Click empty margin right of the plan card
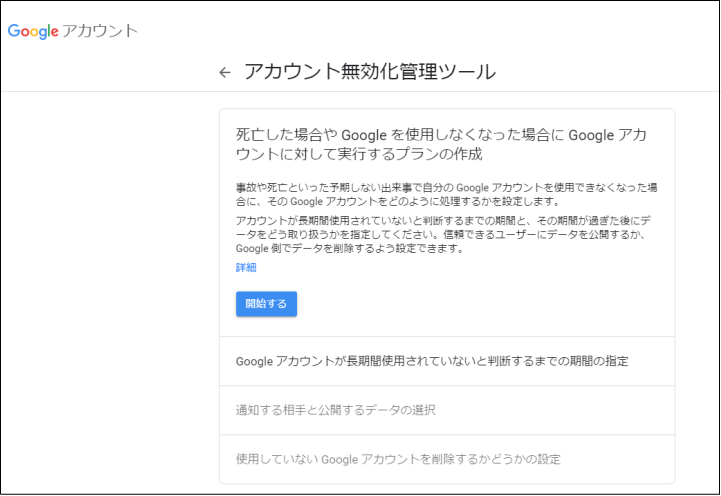The width and height of the screenshot is (721, 496). coord(697,300)
